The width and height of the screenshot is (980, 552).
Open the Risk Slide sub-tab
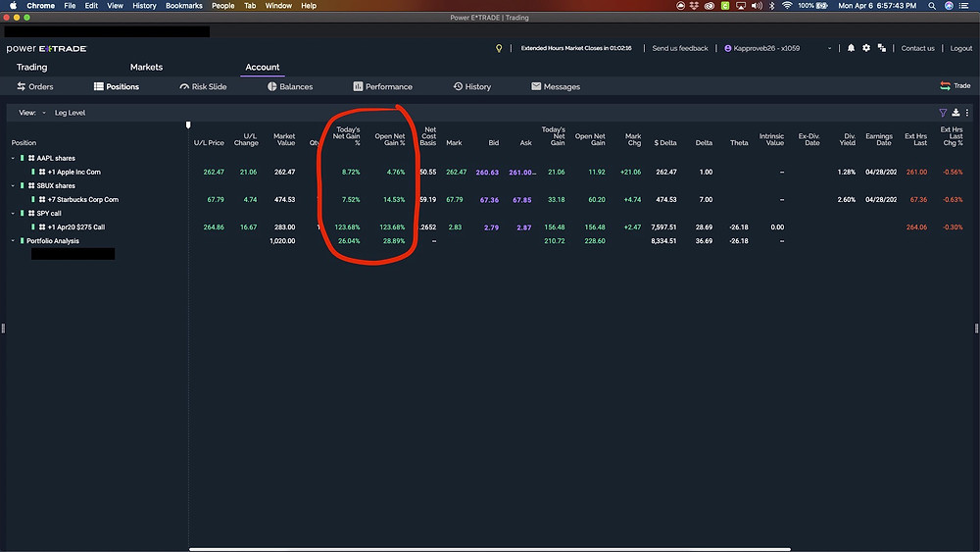pyautogui.click(x=203, y=86)
